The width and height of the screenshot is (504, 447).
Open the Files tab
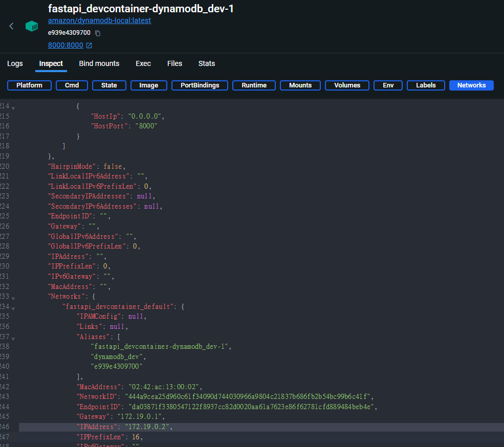pyautogui.click(x=174, y=63)
